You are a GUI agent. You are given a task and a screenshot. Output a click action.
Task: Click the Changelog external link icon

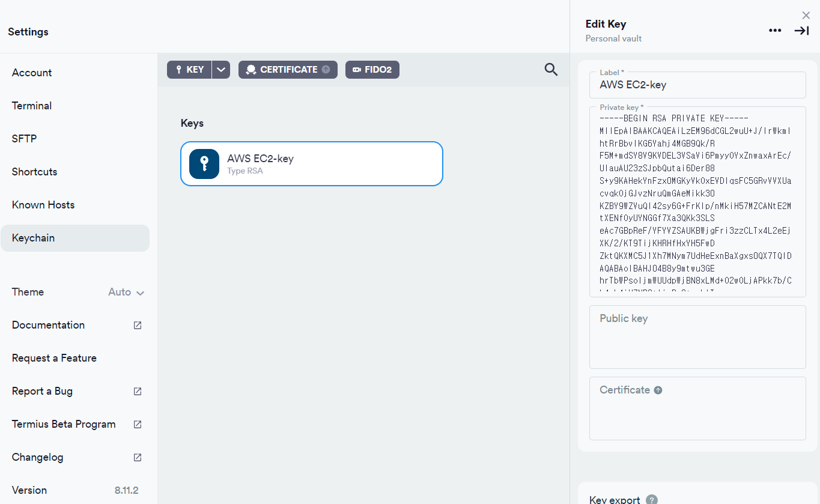click(x=138, y=457)
